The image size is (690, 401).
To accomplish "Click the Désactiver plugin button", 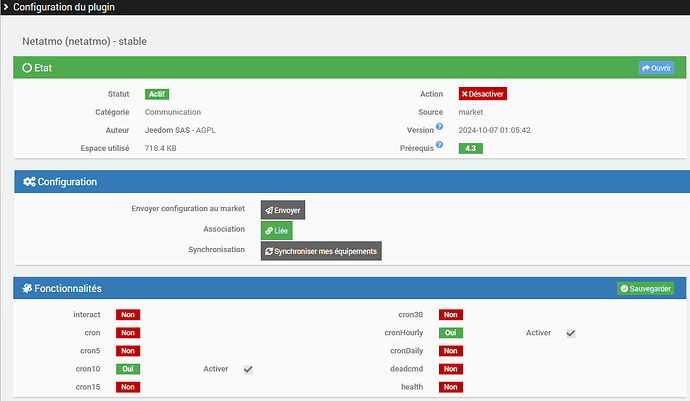I will (482, 94).
